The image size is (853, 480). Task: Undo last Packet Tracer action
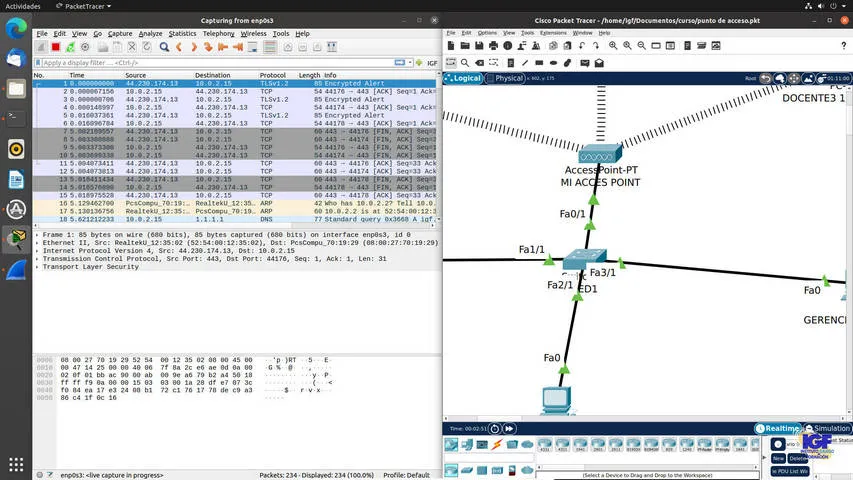point(582,46)
